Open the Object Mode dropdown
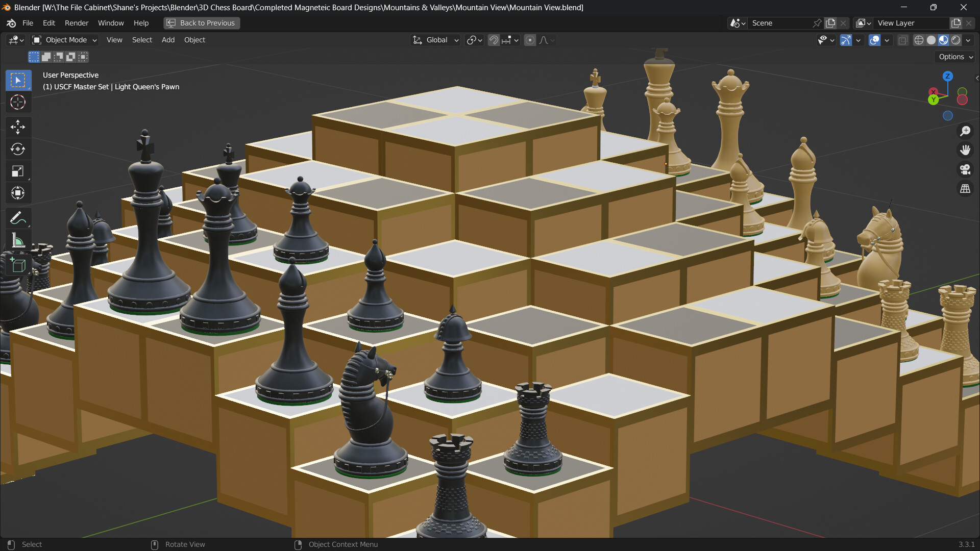The image size is (980, 551). tap(65, 40)
